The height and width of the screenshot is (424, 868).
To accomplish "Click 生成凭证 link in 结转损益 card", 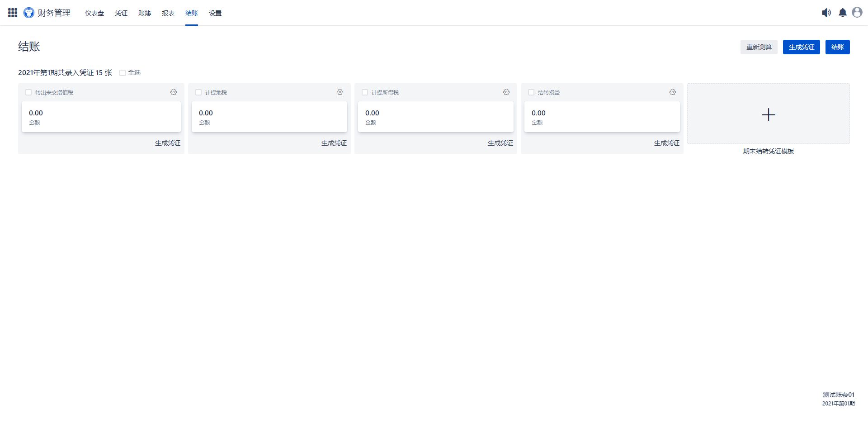I will click(667, 143).
